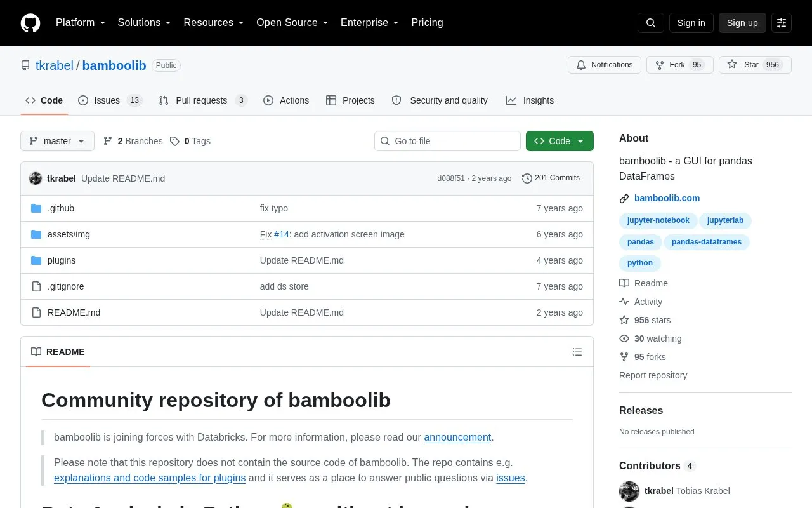Viewport: 812px width, 508px height.
Task: View the 0 Tags link
Action: coord(190,141)
